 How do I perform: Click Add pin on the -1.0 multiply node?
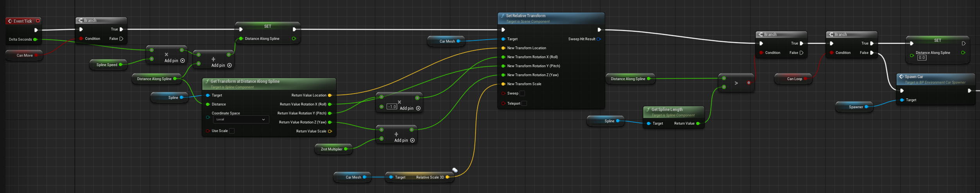point(418,108)
